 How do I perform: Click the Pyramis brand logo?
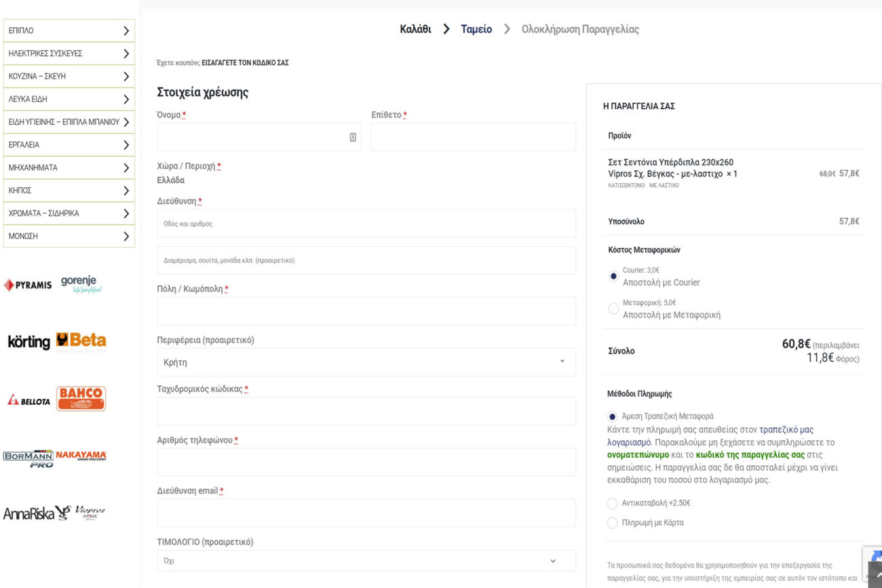(28, 285)
